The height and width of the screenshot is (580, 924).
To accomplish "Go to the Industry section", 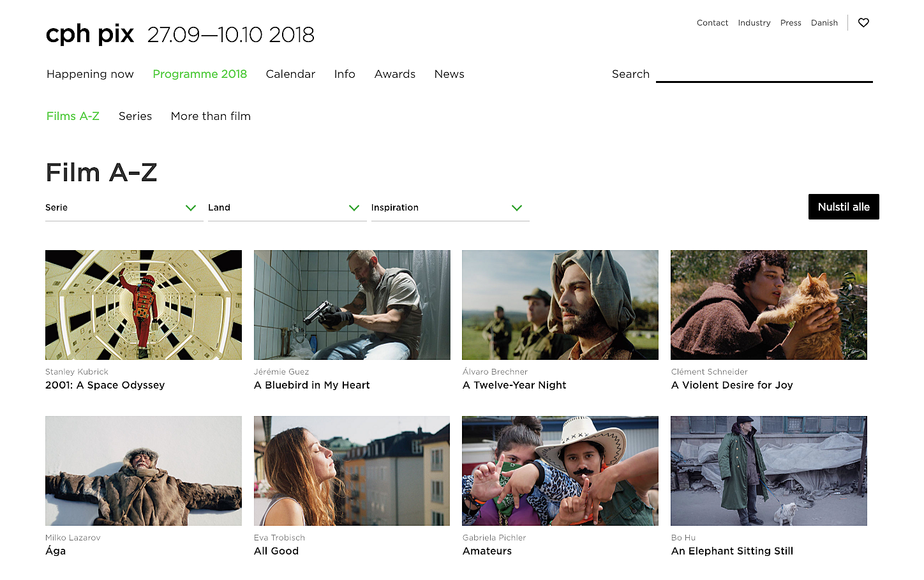I will point(754,23).
